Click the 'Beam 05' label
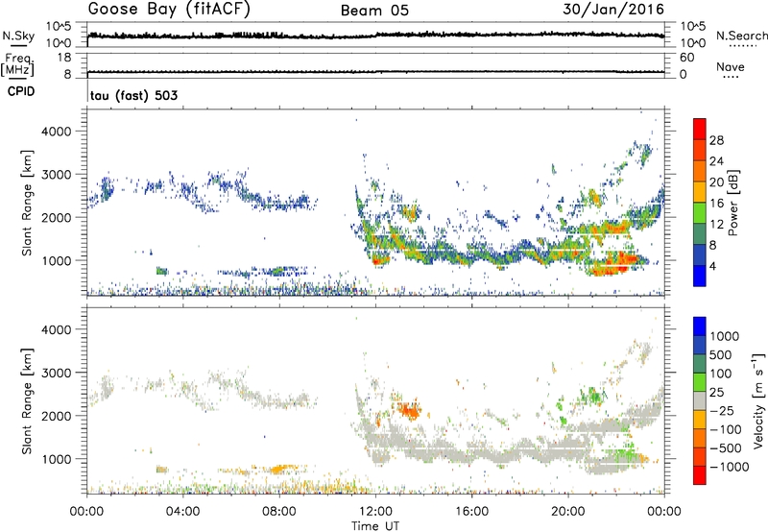 pos(374,11)
